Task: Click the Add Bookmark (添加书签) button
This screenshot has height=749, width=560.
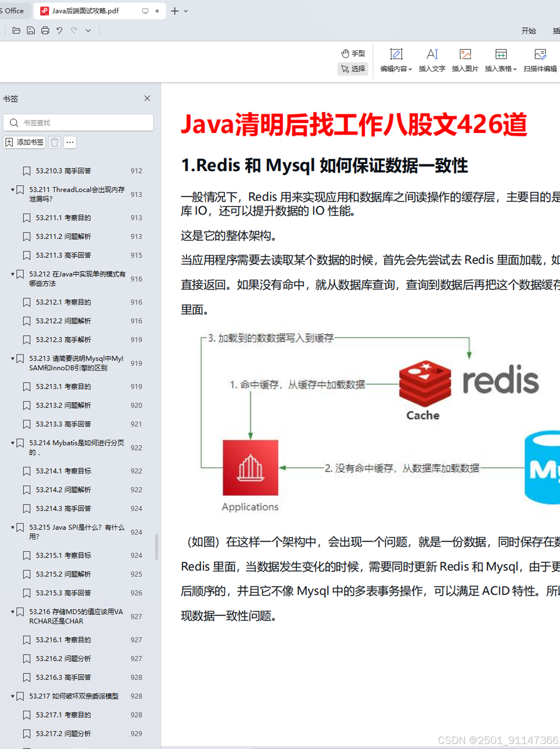Action: pos(24,142)
